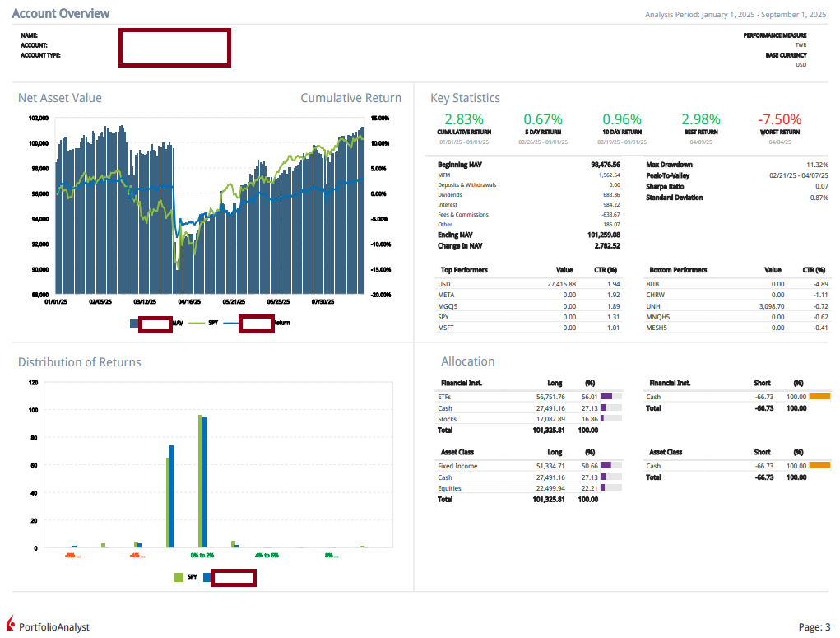840x638 pixels.
Task: Click the green SPY line legend marker under Net Asset Value chart
Action: [x=196, y=324]
